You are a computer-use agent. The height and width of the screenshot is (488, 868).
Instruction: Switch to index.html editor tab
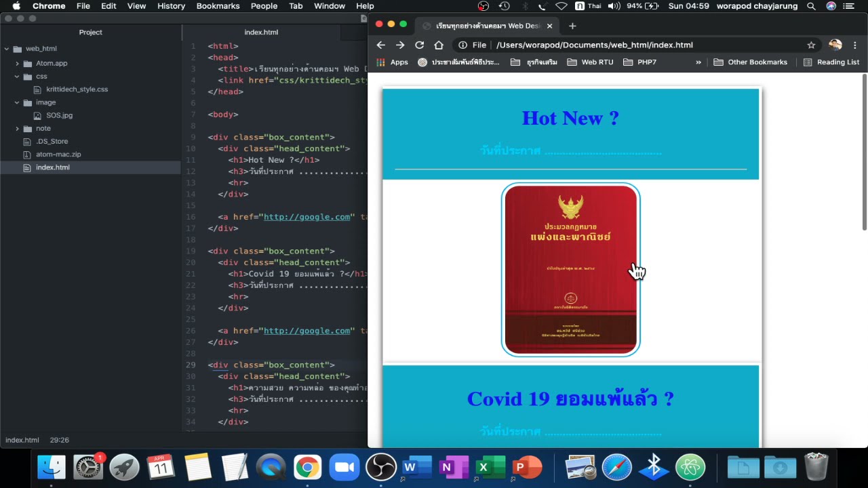tap(261, 32)
